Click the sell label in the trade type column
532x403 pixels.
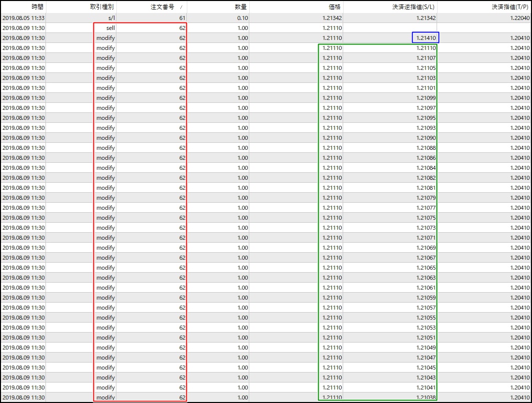pyautogui.click(x=111, y=27)
